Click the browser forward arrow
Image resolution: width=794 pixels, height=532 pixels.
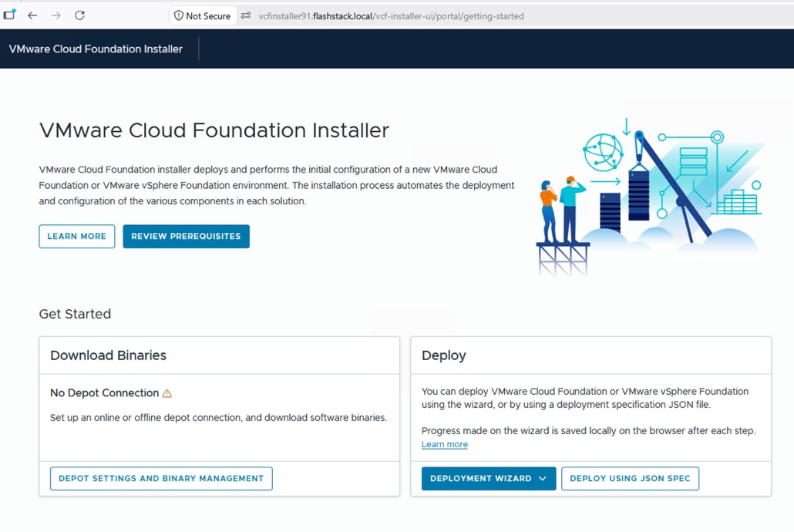56,15
